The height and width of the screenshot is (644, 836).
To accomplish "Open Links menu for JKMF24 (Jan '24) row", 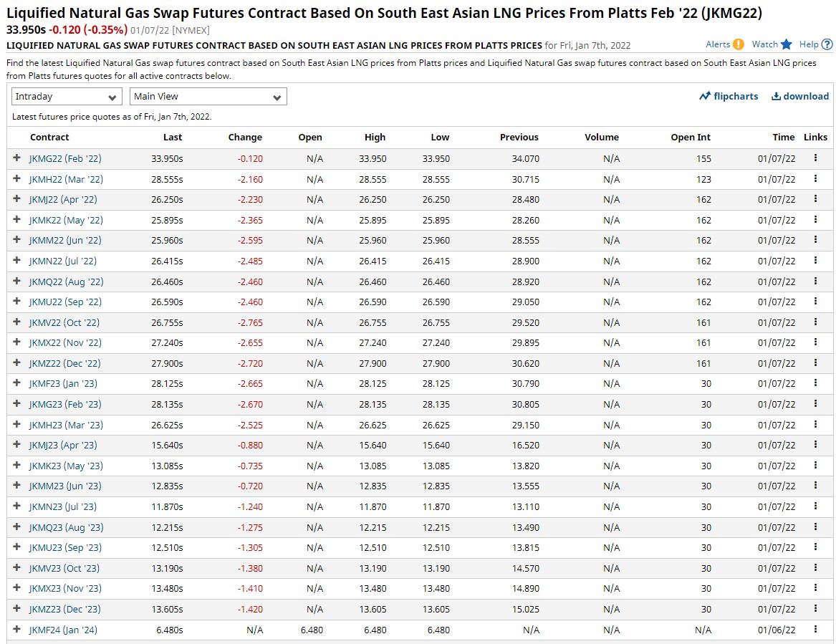I will [x=815, y=629].
